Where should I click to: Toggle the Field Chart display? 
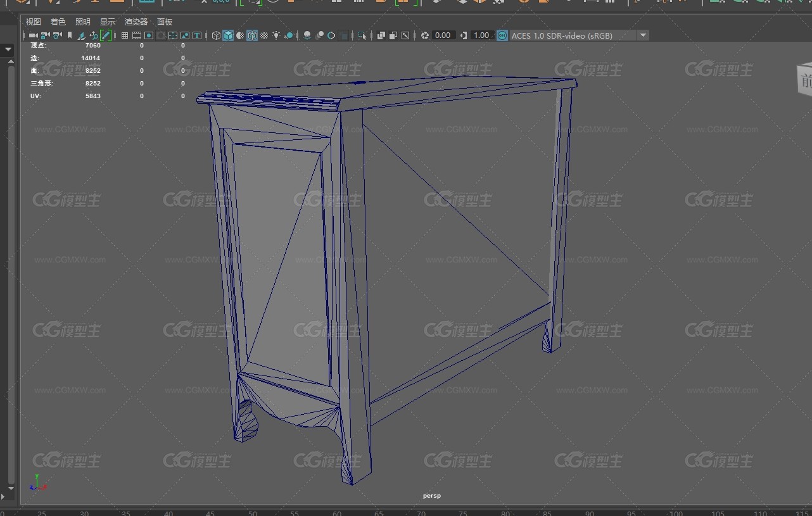tap(173, 35)
